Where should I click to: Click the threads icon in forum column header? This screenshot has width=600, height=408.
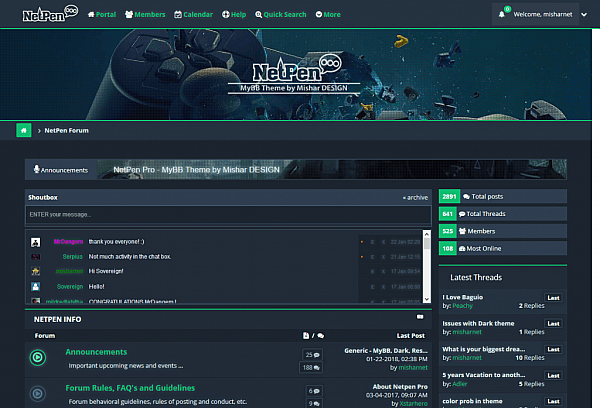[306, 336]
